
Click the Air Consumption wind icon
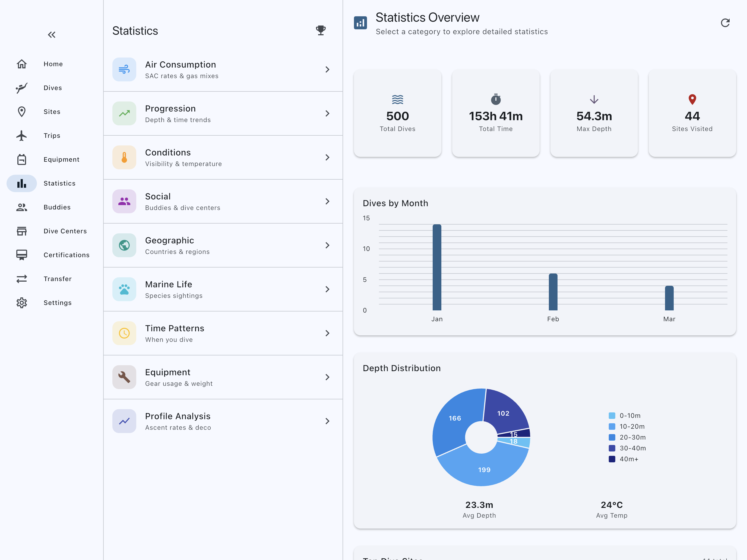pyautogui.click(x=124, y=69)
